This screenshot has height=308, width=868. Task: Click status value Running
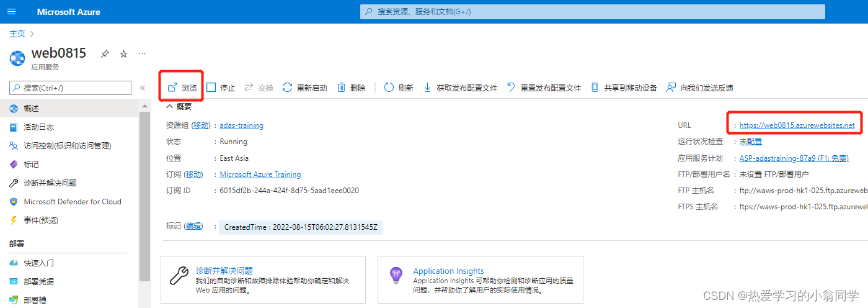tap(233, 142)
